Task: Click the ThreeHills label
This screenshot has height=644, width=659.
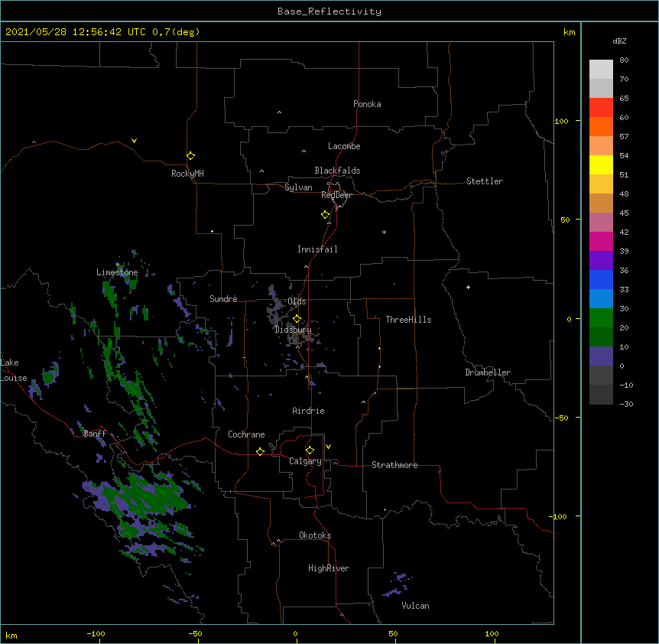Action: click(408, 320)
